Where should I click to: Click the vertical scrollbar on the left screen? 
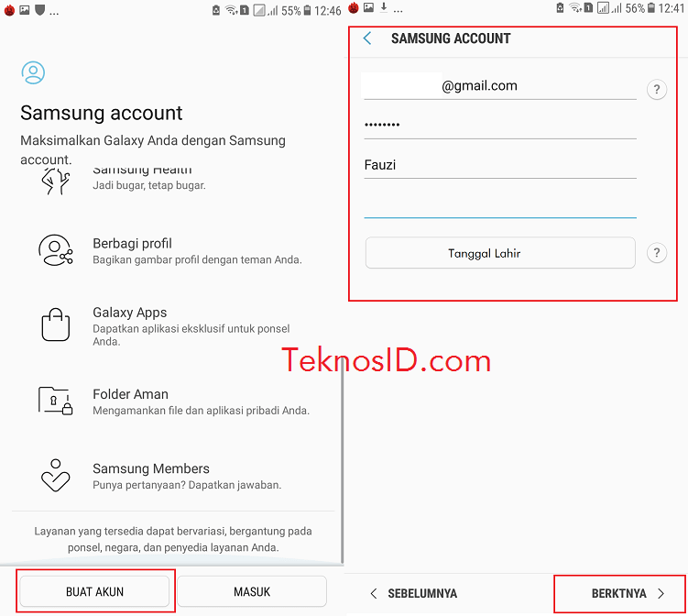point(342,461)
